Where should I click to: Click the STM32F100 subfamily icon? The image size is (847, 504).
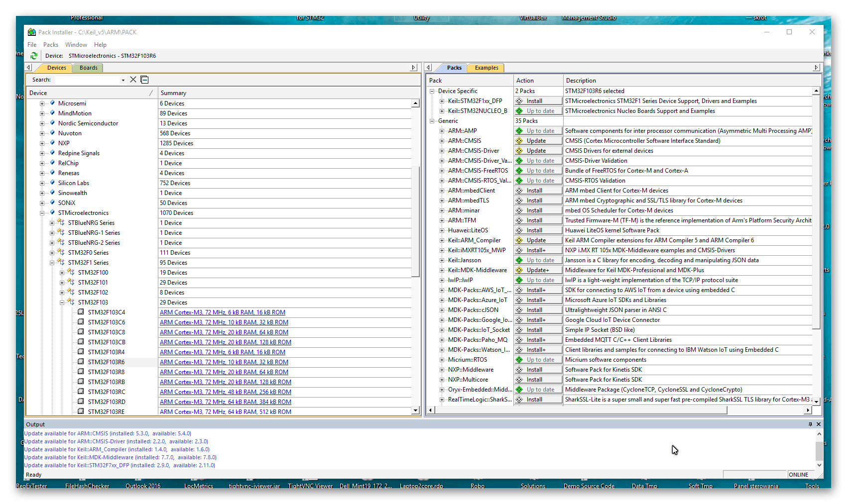coord(71,272)
